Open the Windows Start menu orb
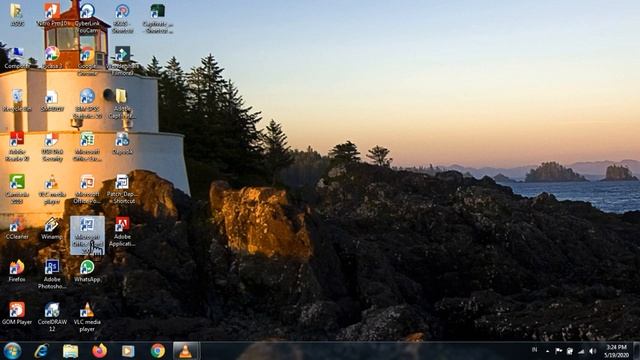This screenshot has width=640, height=360. tap(12, 351)
